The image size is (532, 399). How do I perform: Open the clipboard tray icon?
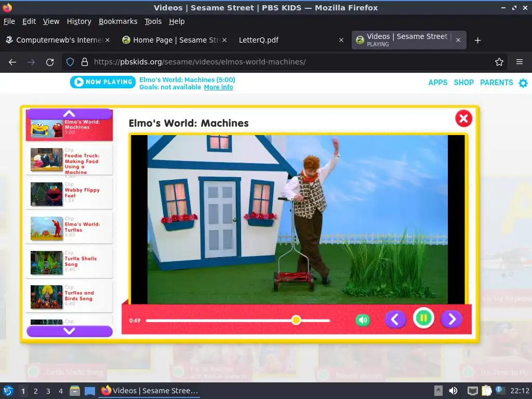coord(486,391)
